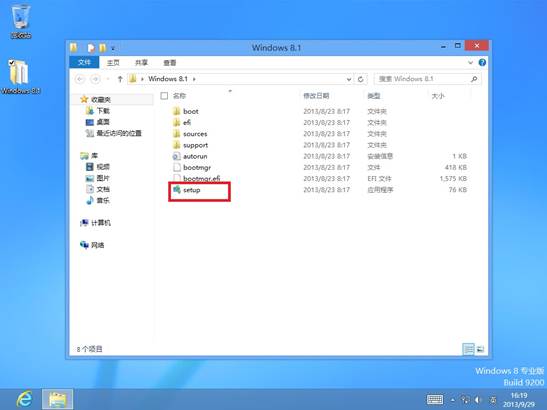This screenshot has height=410, width=547.
Task: Click the support folder icon
Action: [x=177, y=145]
